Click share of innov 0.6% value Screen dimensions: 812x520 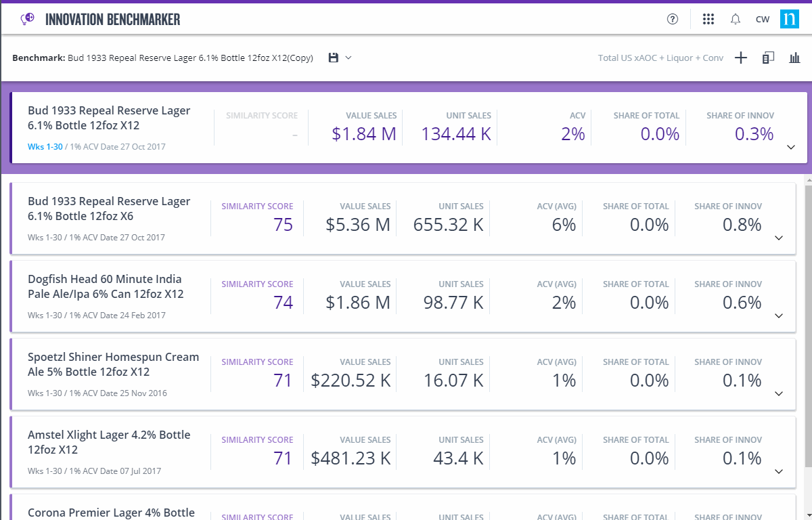pos(742,303)
